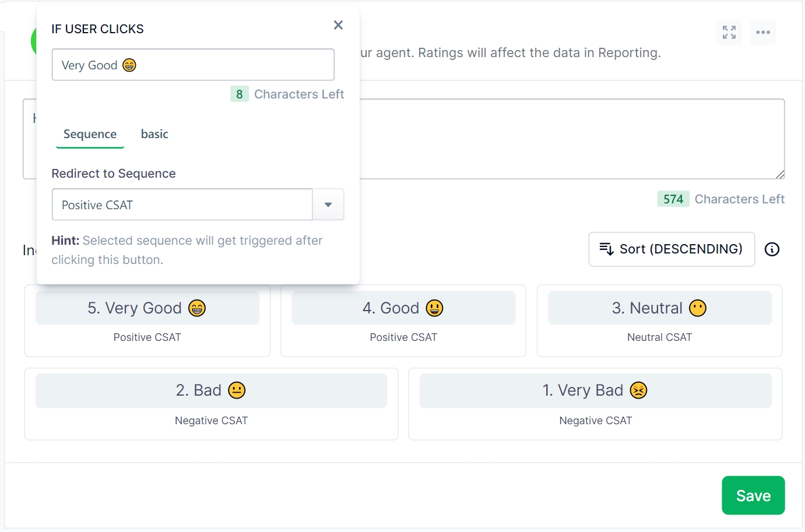
Task: Click the Save button
Action: click(x=753, y=495)
